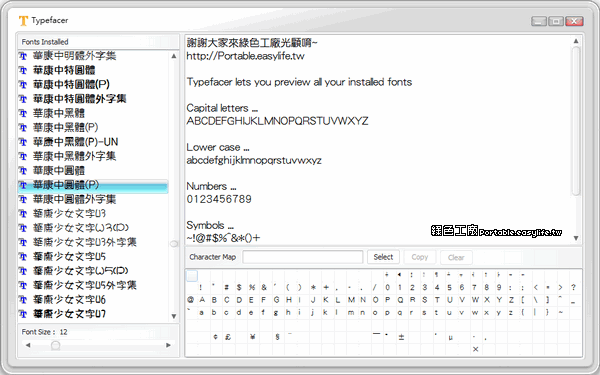Click the font icon next to 華康中圓體外字集
600x375 pixels.
point(23,199)
